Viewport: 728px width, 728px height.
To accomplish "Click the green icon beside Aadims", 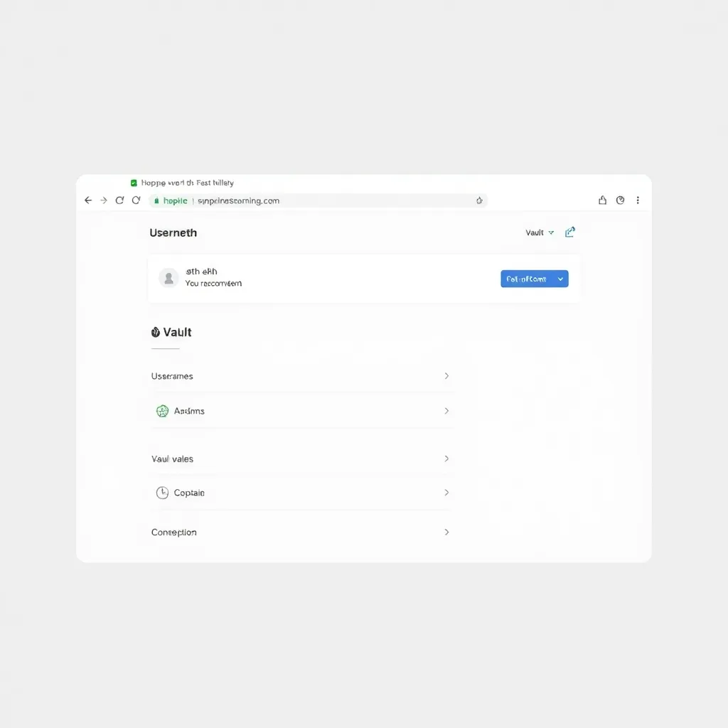I will (162, 411).
